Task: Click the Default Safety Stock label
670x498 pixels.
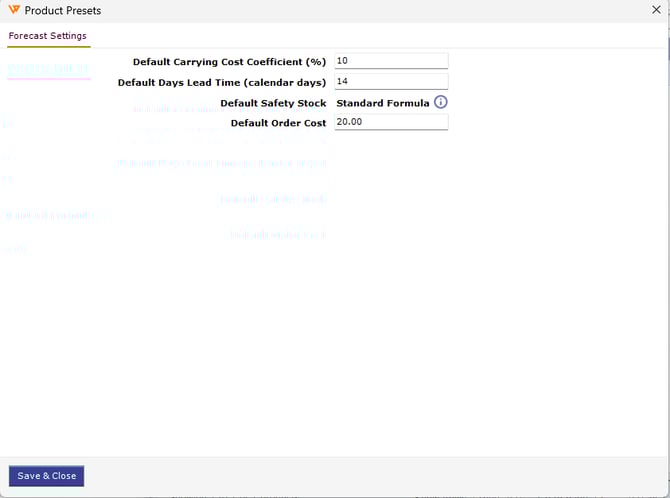Action: pyautogui.click(x=272, y=103)
